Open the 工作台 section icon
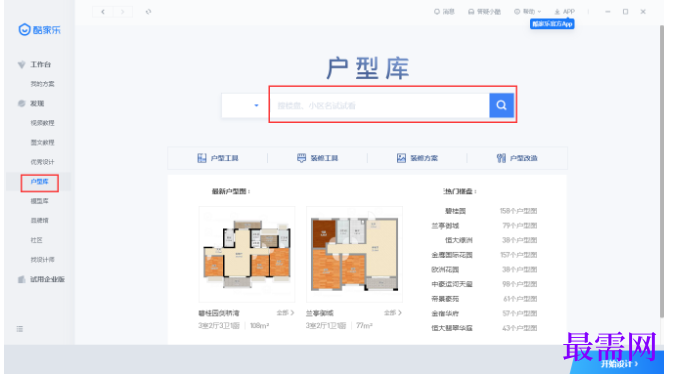The image size is (675, 378). [x=21, y=65]
